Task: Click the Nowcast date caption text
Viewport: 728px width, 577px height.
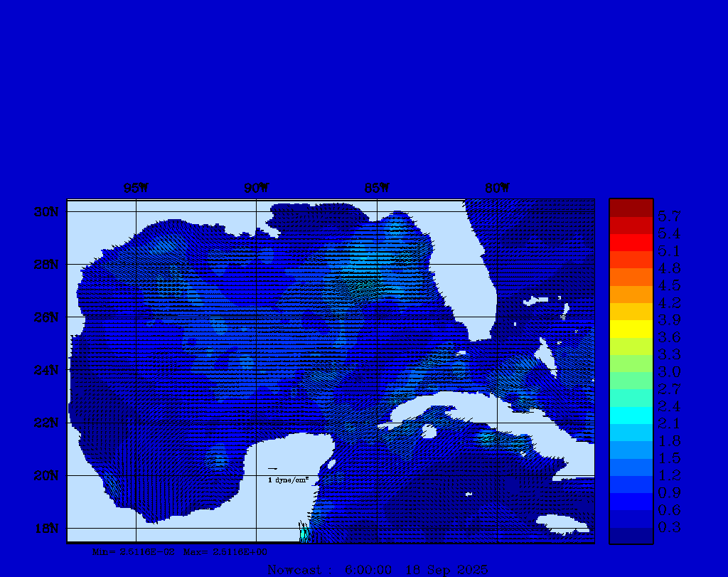Action: 378,570
